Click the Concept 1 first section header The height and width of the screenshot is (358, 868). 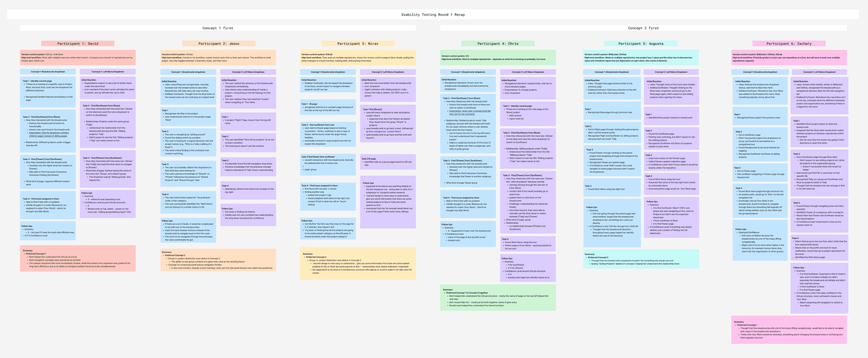[x=218, y=28]
